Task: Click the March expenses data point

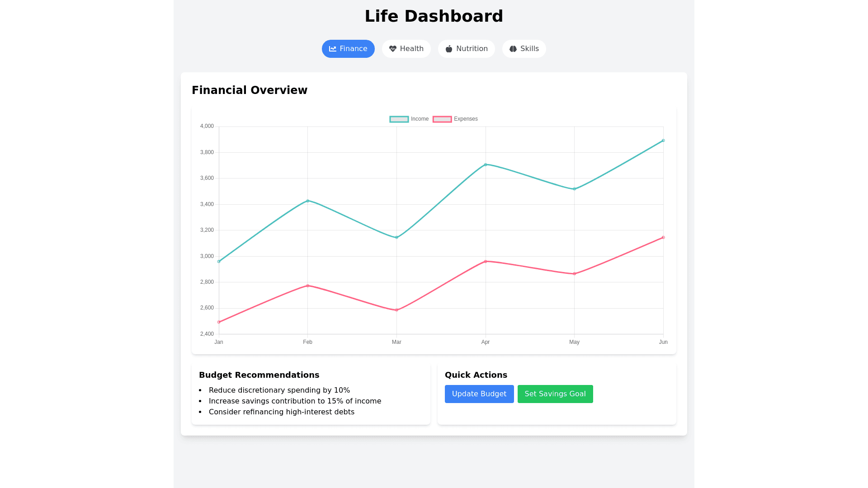Action: tap(396, 310)
